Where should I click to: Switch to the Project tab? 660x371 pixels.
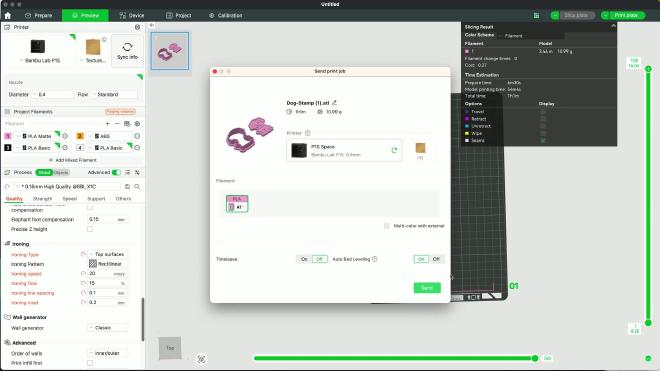(x=178, y=16)
